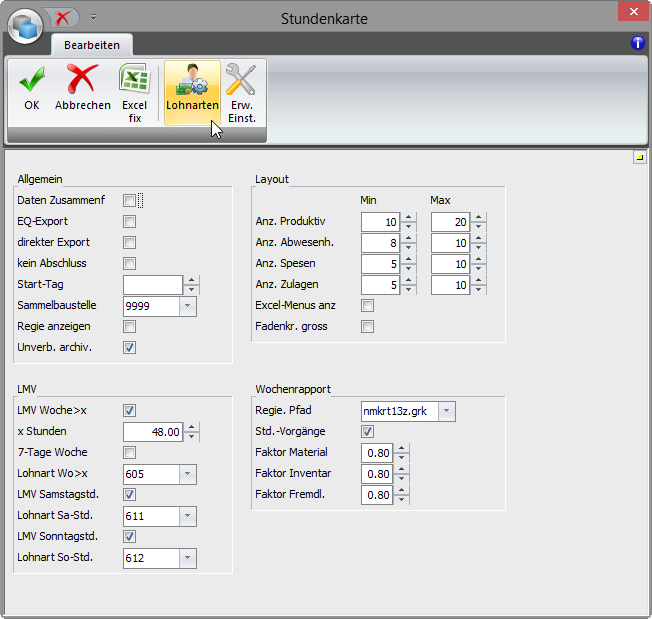Increase the x Stunden value
This screenshot has width=652, height=619.
click(x=192, y=427)
